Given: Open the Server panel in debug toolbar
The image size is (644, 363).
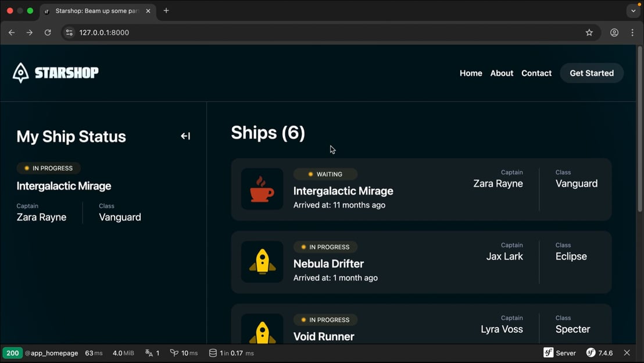Looking at the screenshot, I should point(560,353).
